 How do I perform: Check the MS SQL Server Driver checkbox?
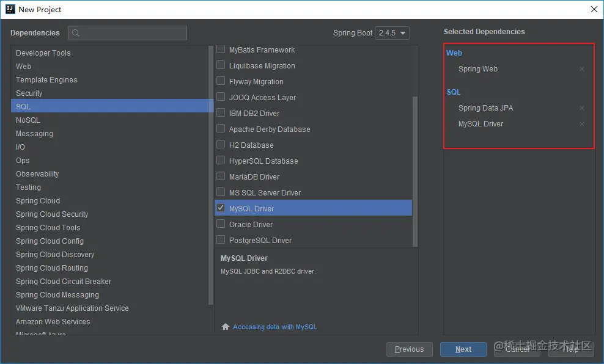221,192
